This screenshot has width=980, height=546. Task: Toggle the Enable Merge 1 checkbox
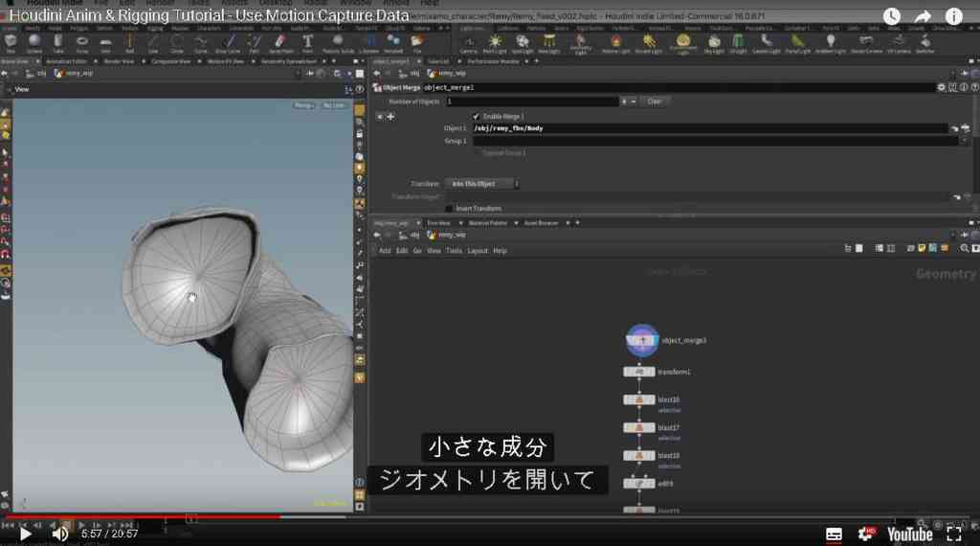click(476, 116)
